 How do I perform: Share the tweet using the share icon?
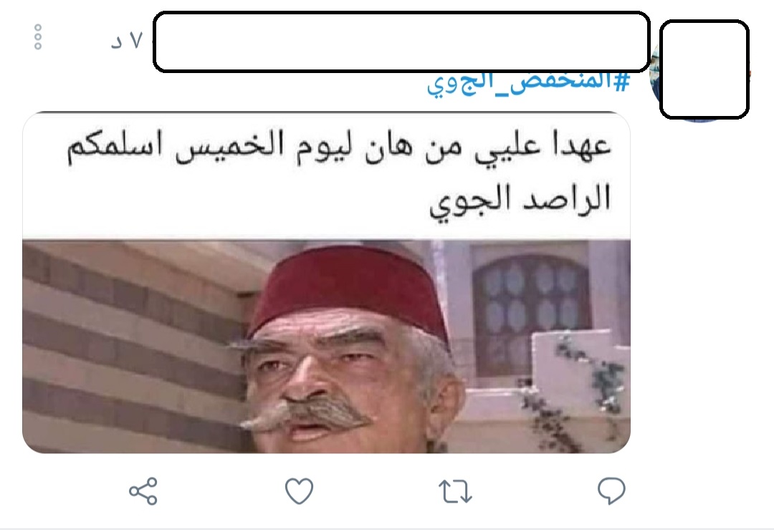pos(143,490)
